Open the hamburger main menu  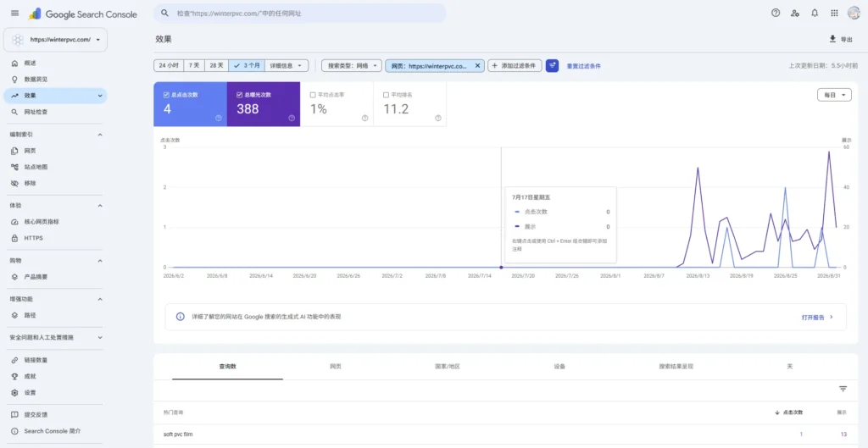coord(15,14)
